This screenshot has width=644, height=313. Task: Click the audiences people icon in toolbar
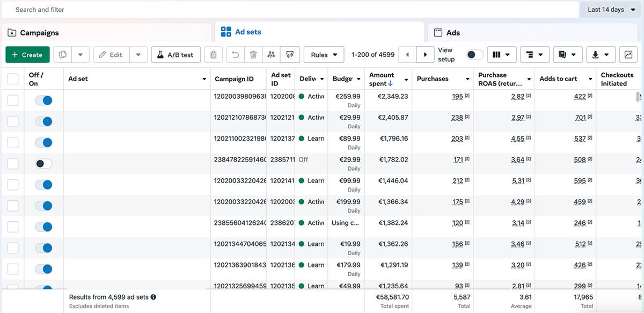coord(272,55)
